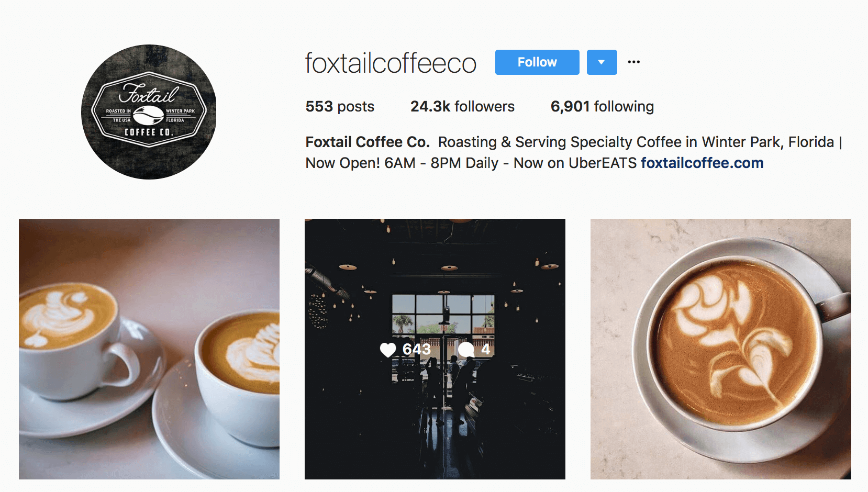Click the foxtailcoffeeco username heading

pyautogui.click(x=391, y=63)
